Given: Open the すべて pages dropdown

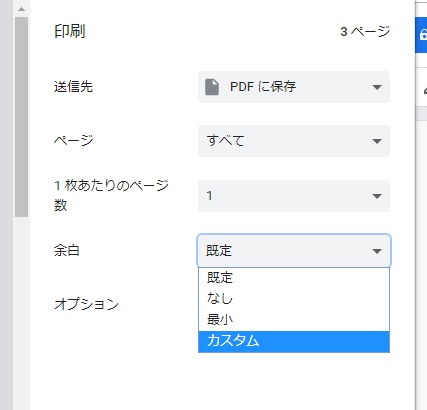Looking at the screenshot, I should 294,141.
